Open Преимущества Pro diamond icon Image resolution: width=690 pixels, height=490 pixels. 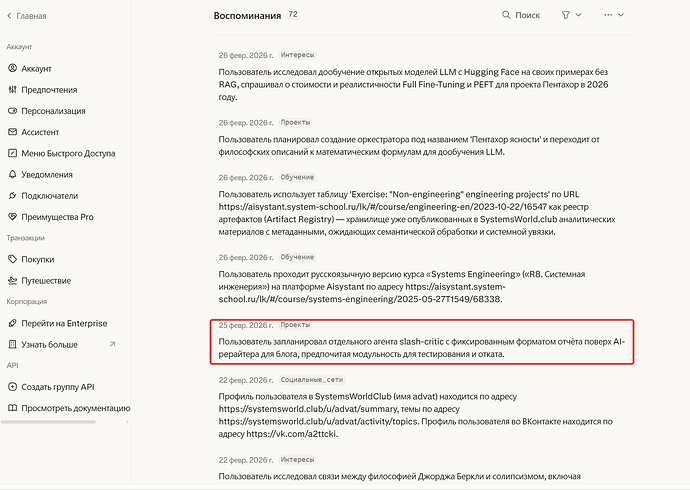(12, 217)
